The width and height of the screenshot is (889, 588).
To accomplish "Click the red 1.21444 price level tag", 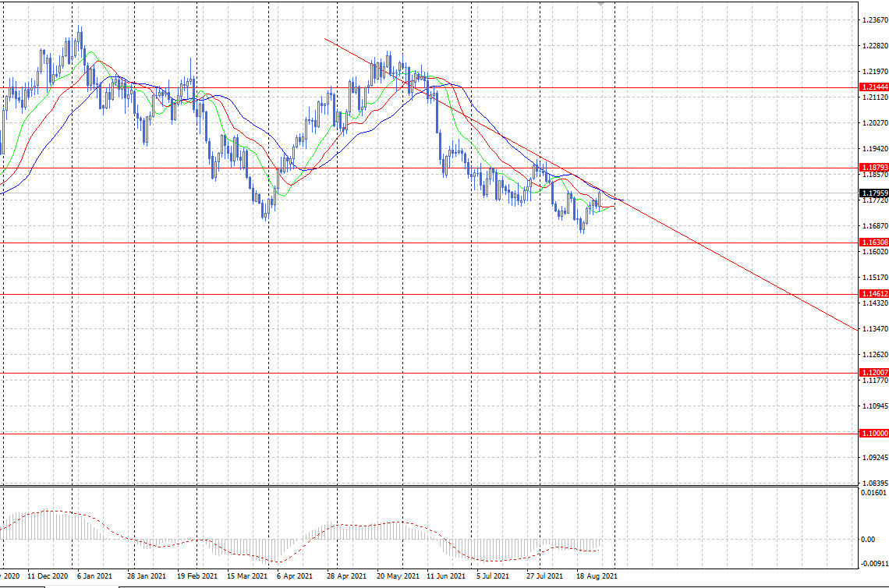I will tap(874, 87).
